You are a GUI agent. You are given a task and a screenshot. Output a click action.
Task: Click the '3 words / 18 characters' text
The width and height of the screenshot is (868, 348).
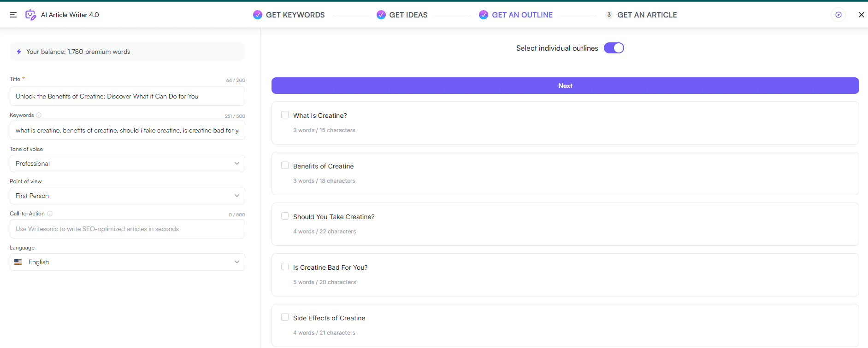(x=324, y=181)
